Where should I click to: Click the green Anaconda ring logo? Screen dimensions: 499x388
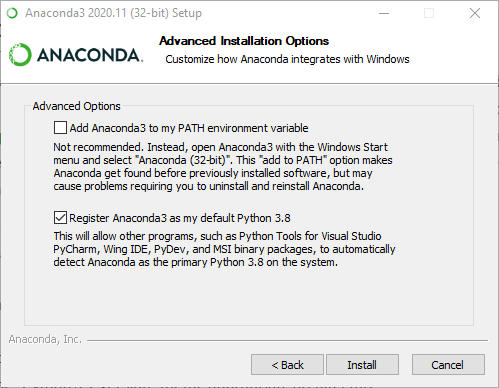[20, 55]
